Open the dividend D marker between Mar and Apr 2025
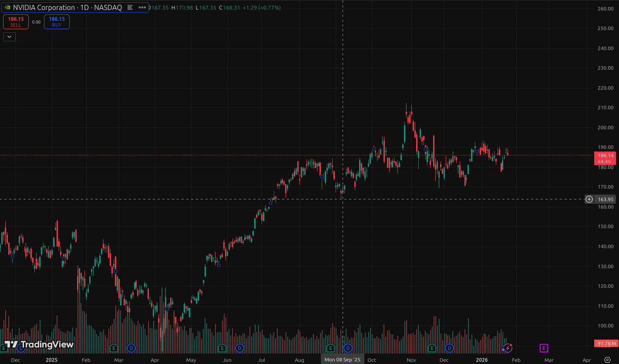The width and height of the screenshot is (619, 364). pyautogui.click(x=131, y=348)
